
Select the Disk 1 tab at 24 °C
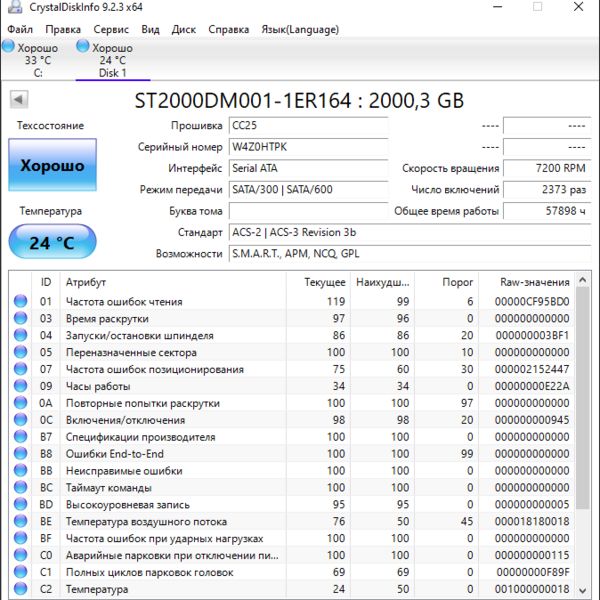[112, 60]
